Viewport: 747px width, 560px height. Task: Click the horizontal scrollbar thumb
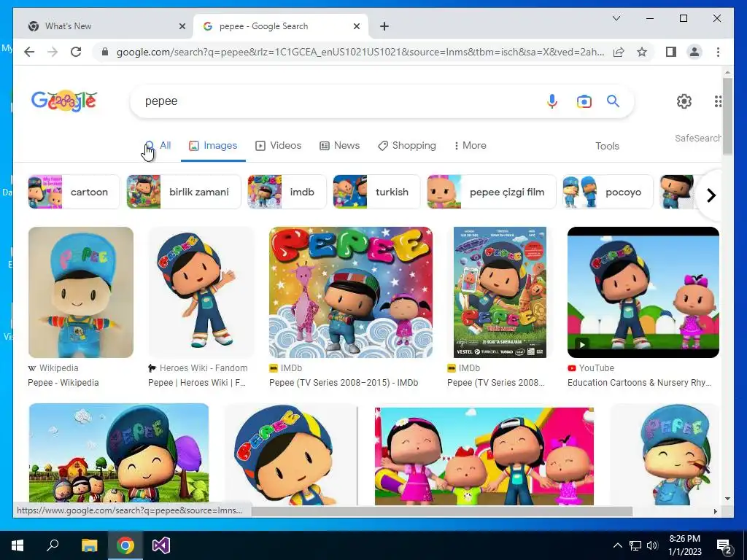tap(441, 511)
